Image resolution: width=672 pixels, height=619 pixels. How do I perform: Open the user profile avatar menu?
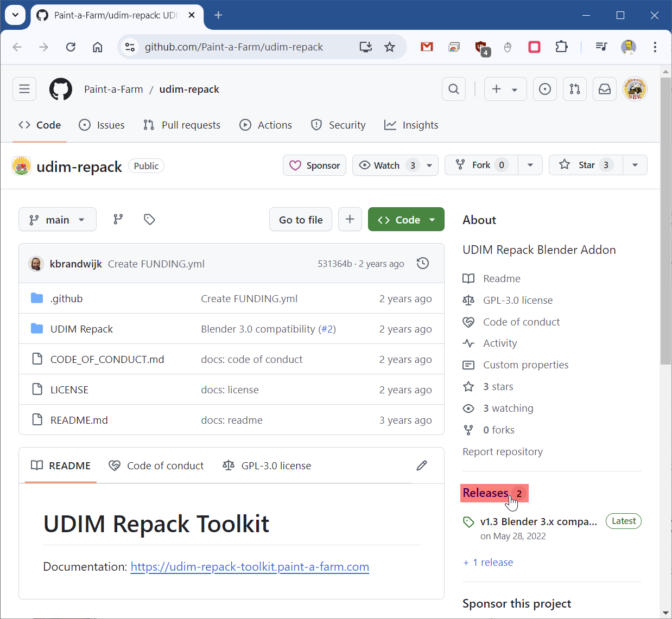(x=635, y=89)
